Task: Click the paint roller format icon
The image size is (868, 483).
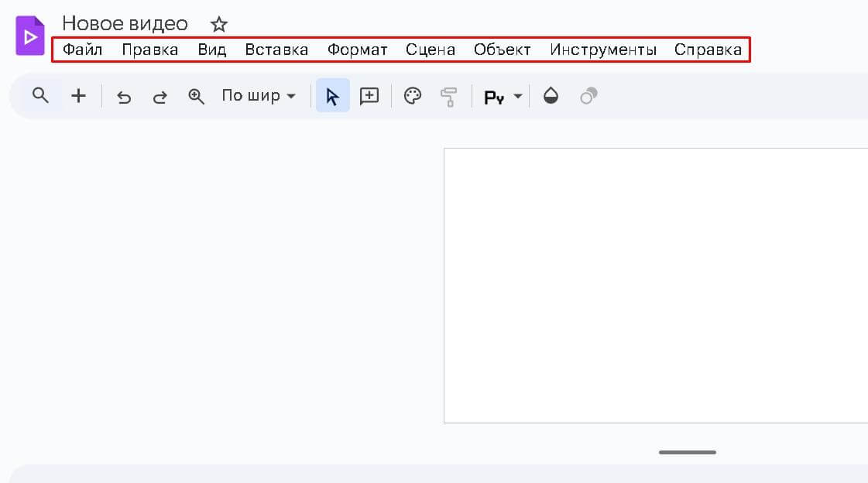Action: pos(449,97)
